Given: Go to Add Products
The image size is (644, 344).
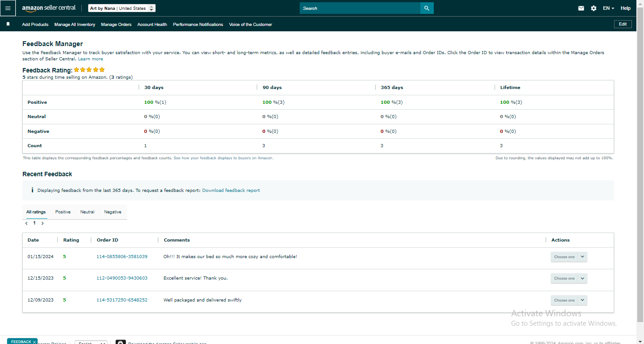Looking at the screenshot, I should tap(35, 25).
